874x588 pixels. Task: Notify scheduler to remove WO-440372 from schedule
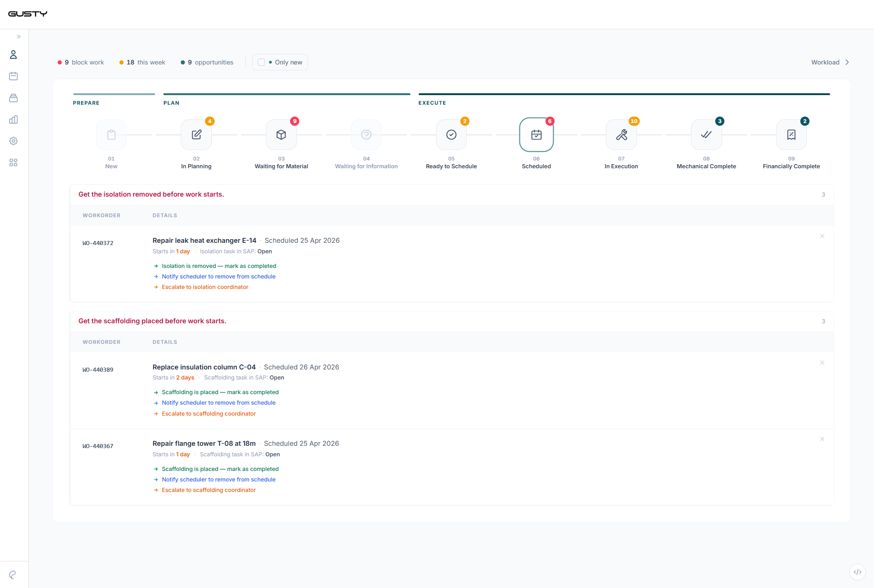215,277
